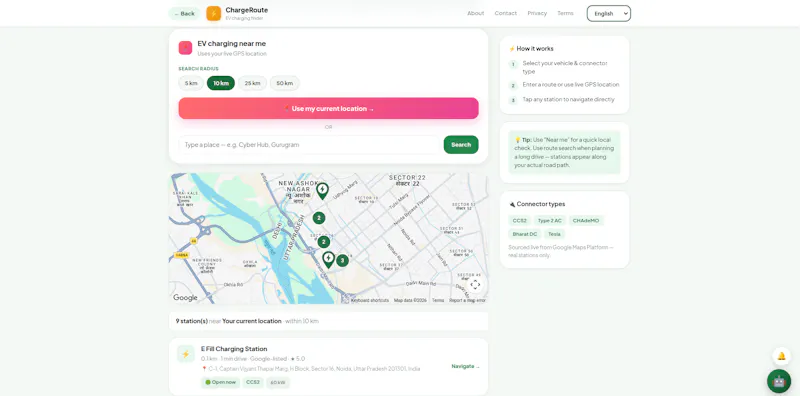The height and width of the screenshot is (396, 800).
Task: Click the Google logo on the map
Action: coord(185,298)
